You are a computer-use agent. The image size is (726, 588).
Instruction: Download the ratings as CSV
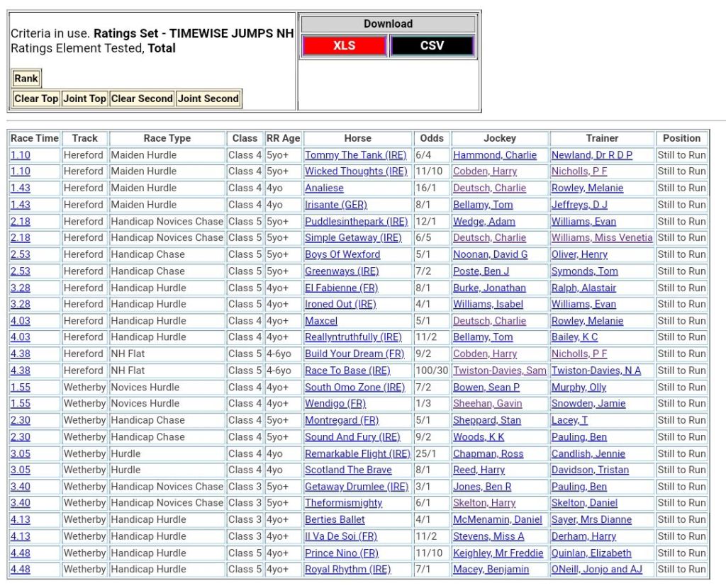[x=432, y=46]
